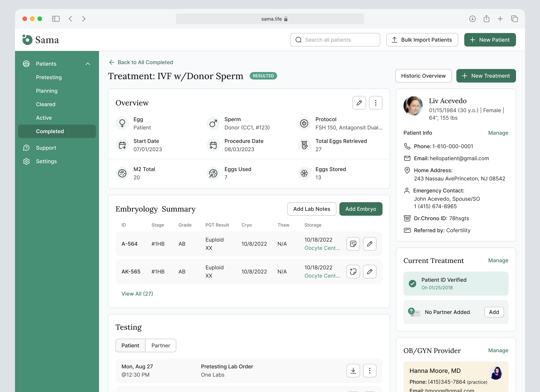Click the browser share icon
Viewport: 540px width, 392px height.
tap(486, 19)
